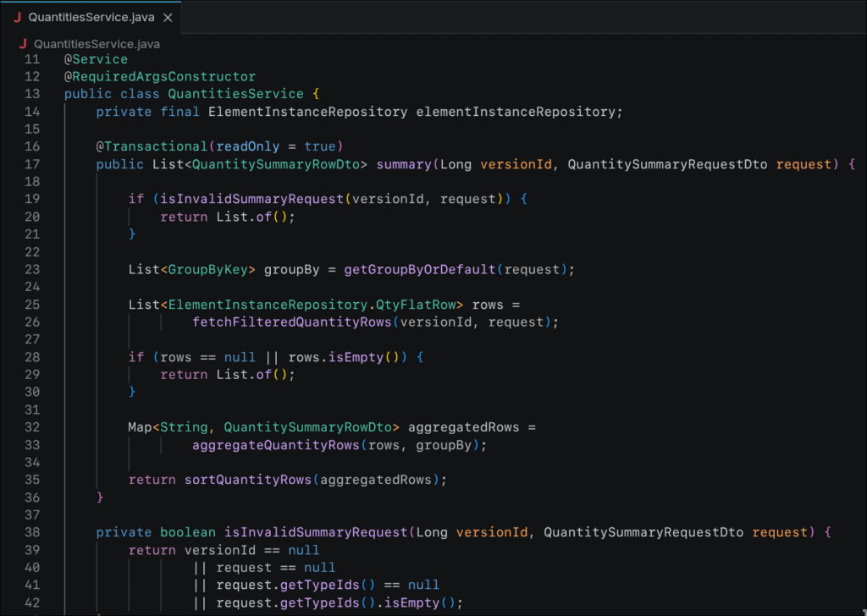The width and height of the screenshot is (867, 616).
Task: Click return List.of() on line 20
Action: pyautogui.click(x=228, y=217)
